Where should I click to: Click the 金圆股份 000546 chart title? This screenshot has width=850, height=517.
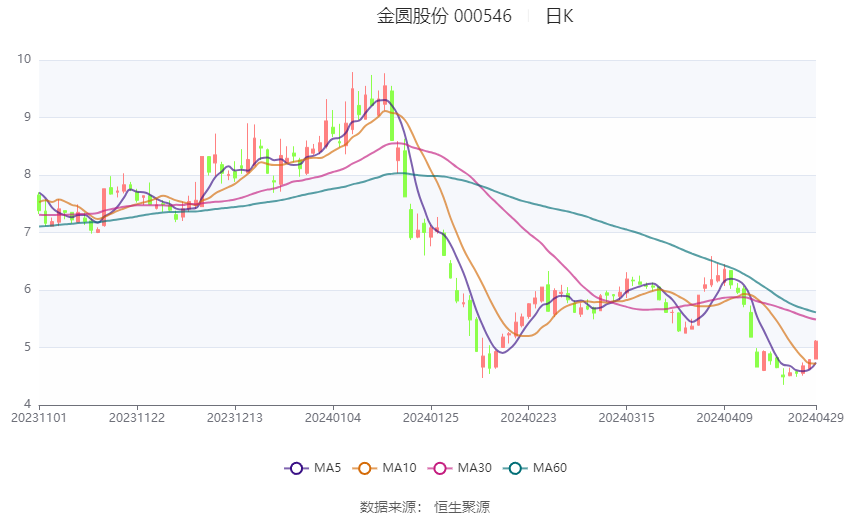pos(444,16)
